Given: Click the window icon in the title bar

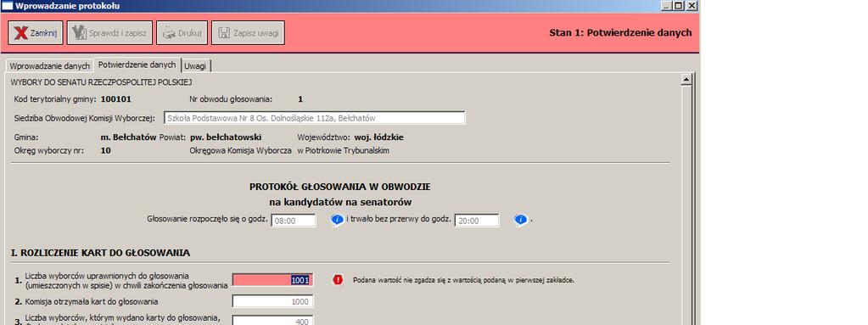Looking at the screenshot, I should 7,6.
